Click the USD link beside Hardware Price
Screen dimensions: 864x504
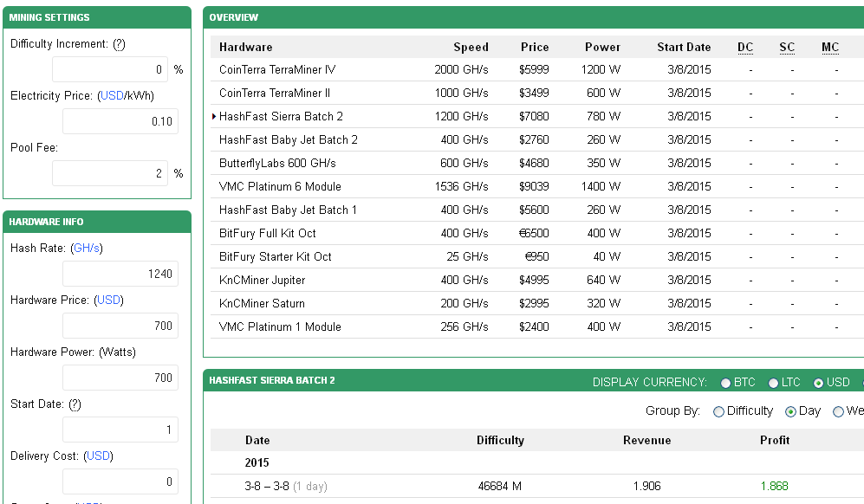[x=108, y=300]
